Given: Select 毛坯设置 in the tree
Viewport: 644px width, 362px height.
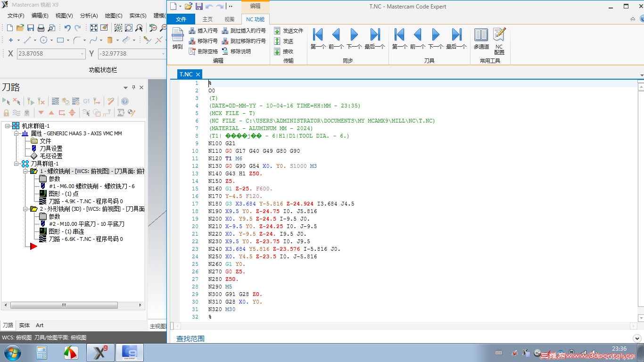Looking at the screenshot, I should [51, 156].
